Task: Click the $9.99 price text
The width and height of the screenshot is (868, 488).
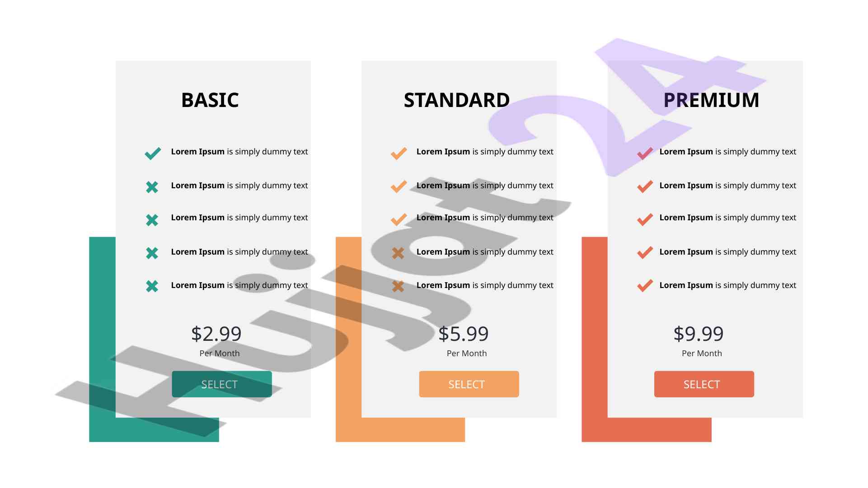Action: (x=699, y=334)
